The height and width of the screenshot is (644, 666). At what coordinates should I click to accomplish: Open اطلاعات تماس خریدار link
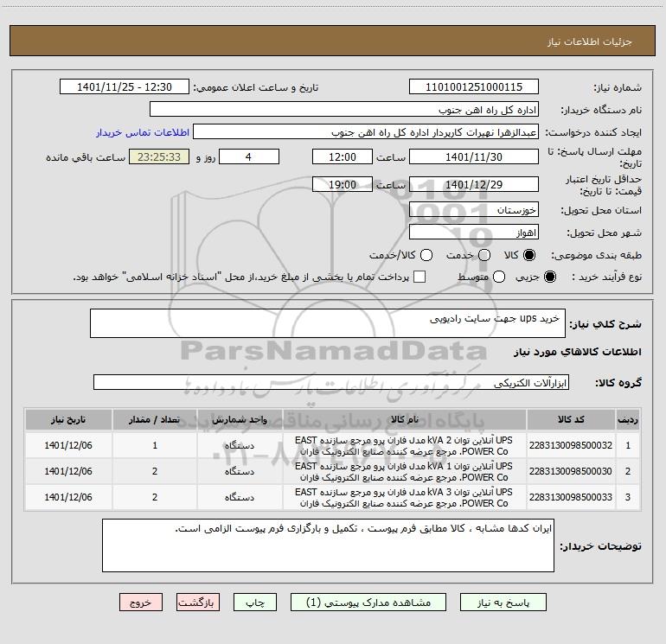[x=143, y=132]
